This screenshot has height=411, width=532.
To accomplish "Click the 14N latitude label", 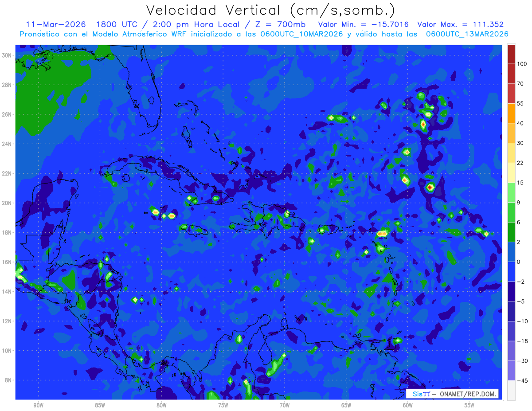I will click(8, 292).
